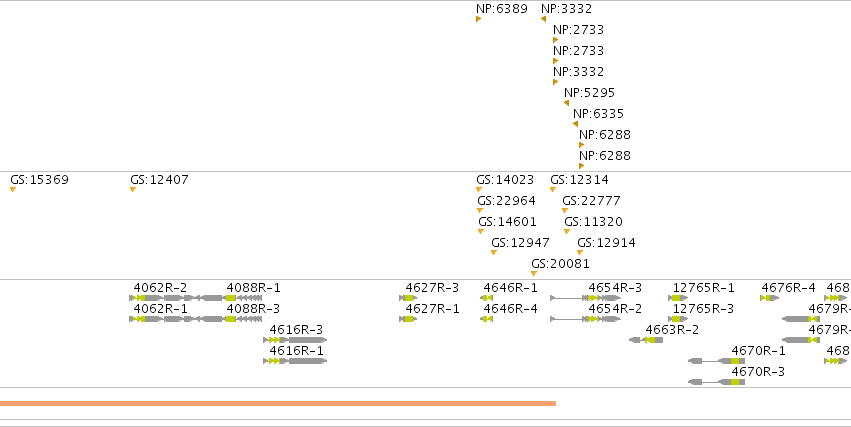Select the 4646R-1 transcript glyph
Screen dimensions: 851x427
pyautogui.click(x=487, y=298)
